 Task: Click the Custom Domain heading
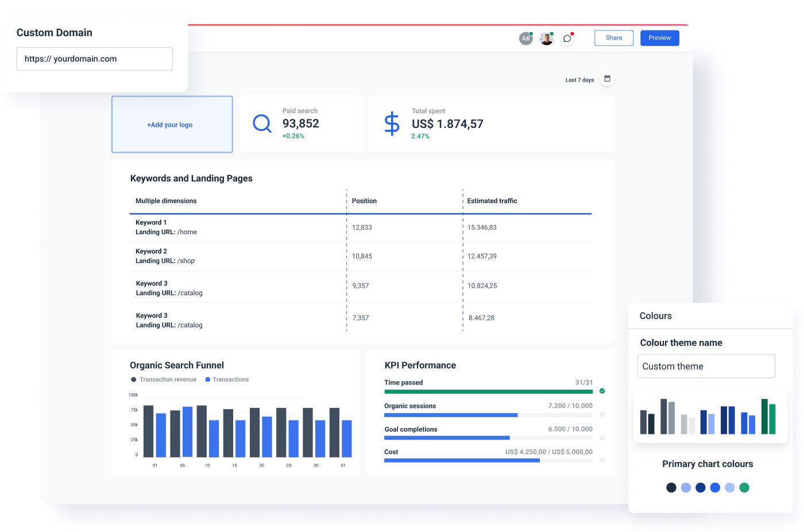click(x=55, y=33)
